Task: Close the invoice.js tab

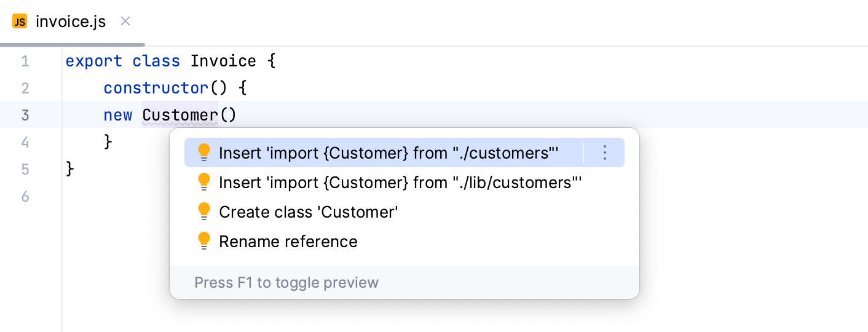Action: pos(125,22)
